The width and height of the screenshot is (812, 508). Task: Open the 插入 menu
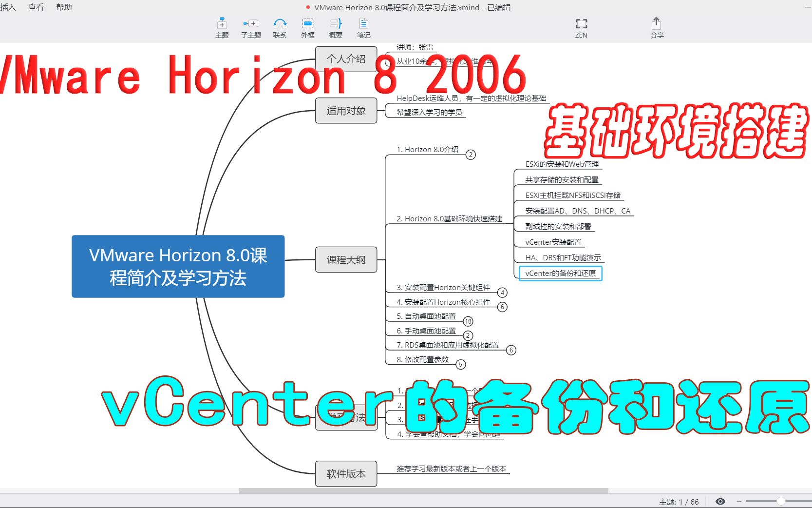(8, 7)
